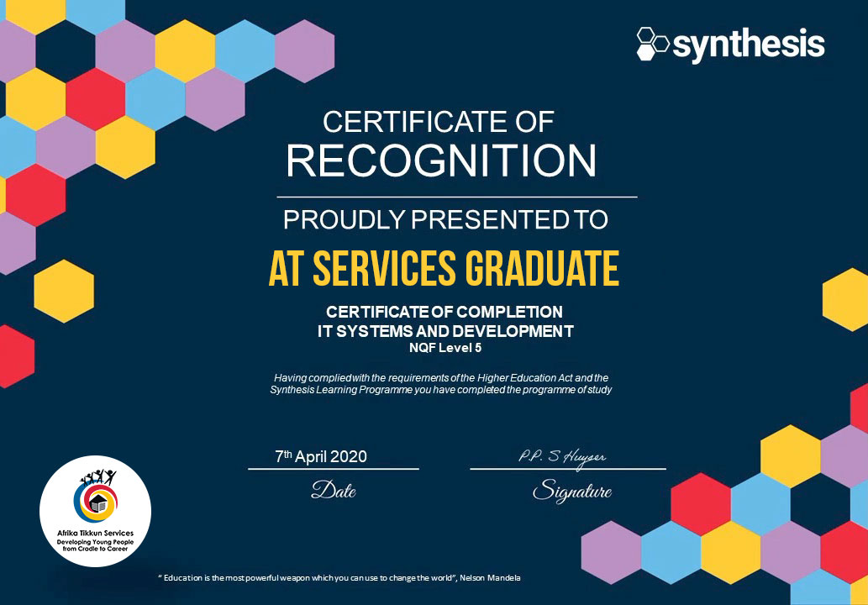
Task: Click the cursive "Signature" label
Action: coord(572,491)
